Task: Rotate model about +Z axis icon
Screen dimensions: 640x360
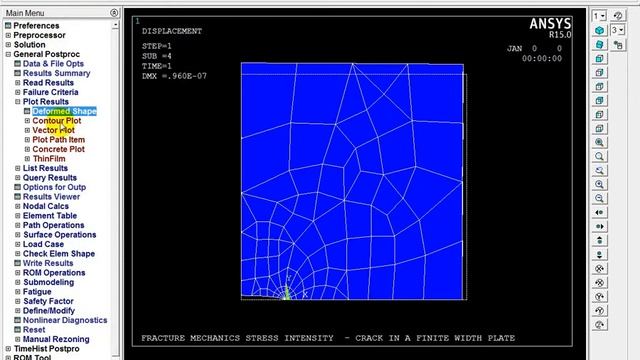Action: [599, 324]
